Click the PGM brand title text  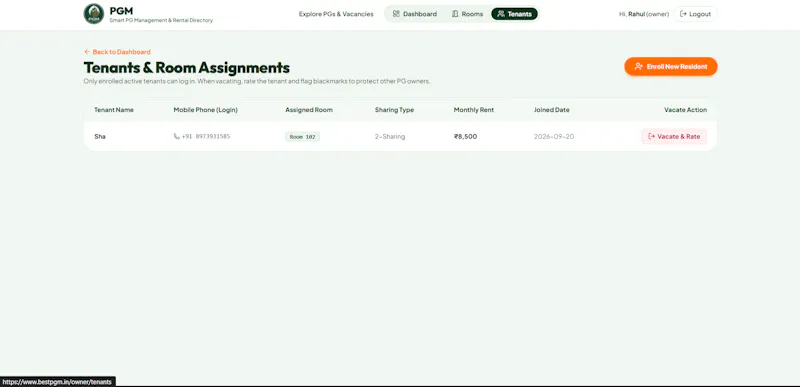coord(121,11)
